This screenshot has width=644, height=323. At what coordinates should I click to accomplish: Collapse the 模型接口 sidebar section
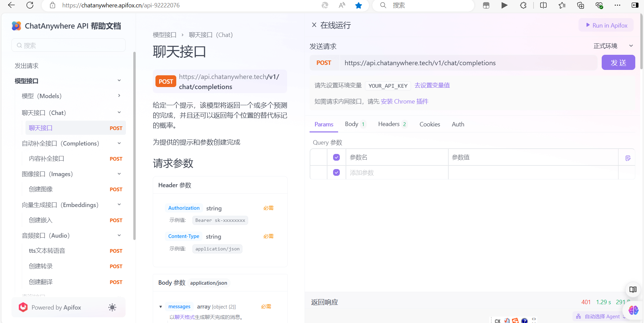[x=119, y=80]
